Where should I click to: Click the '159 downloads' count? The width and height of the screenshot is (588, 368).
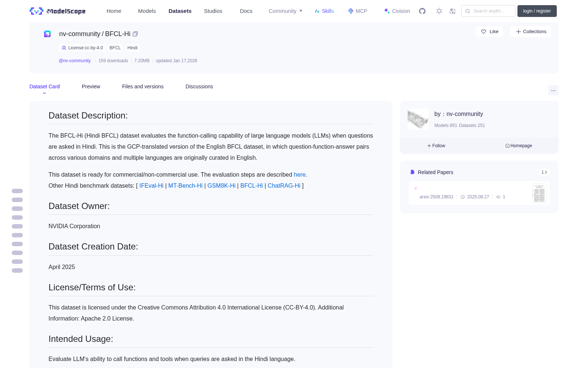coord(113,61)
